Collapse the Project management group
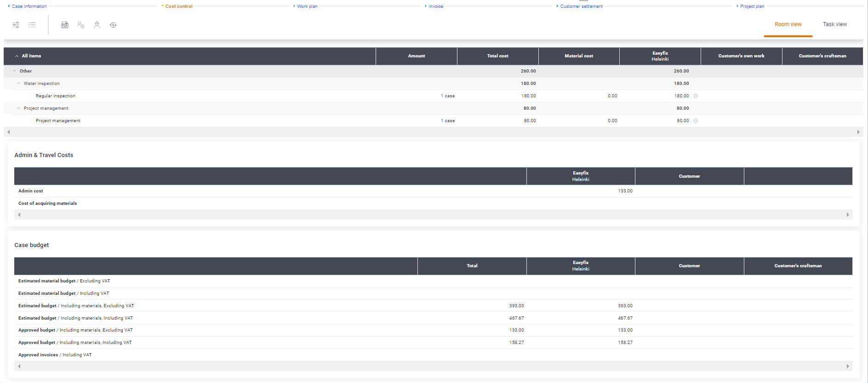Image resolution: width=868 pixels, height=383 pixels. 19,108
